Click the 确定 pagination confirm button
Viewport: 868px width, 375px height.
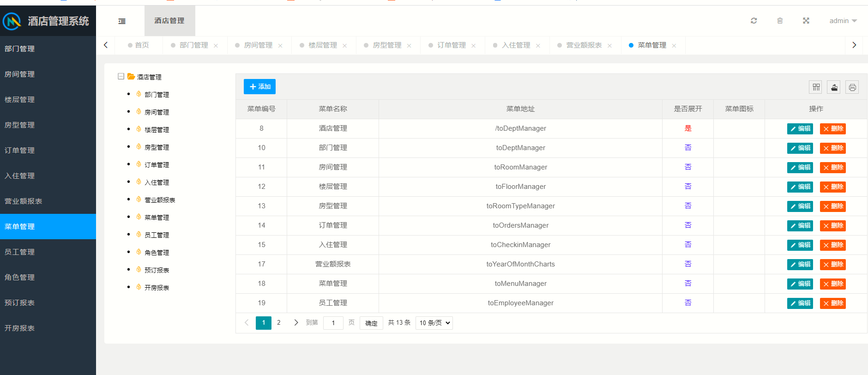[x=371, y=323]
